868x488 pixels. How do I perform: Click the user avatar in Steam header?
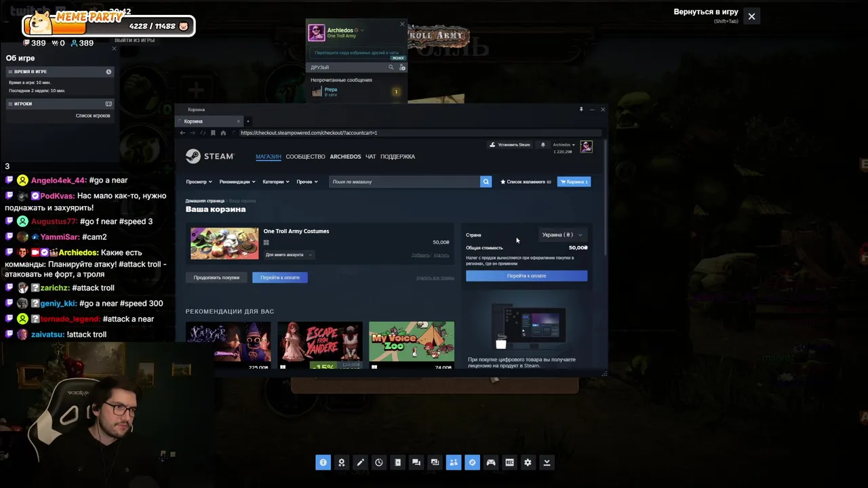tap(587, 146)
